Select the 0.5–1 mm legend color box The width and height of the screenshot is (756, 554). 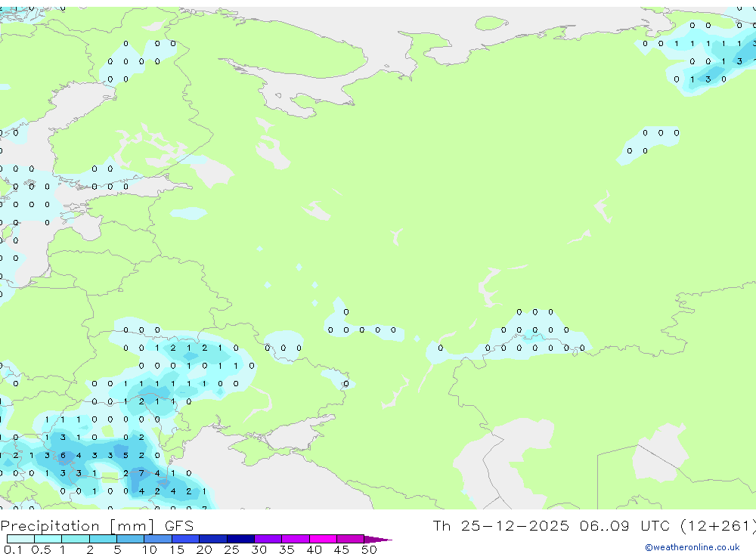pyautogui.click(x=48, y=539)
